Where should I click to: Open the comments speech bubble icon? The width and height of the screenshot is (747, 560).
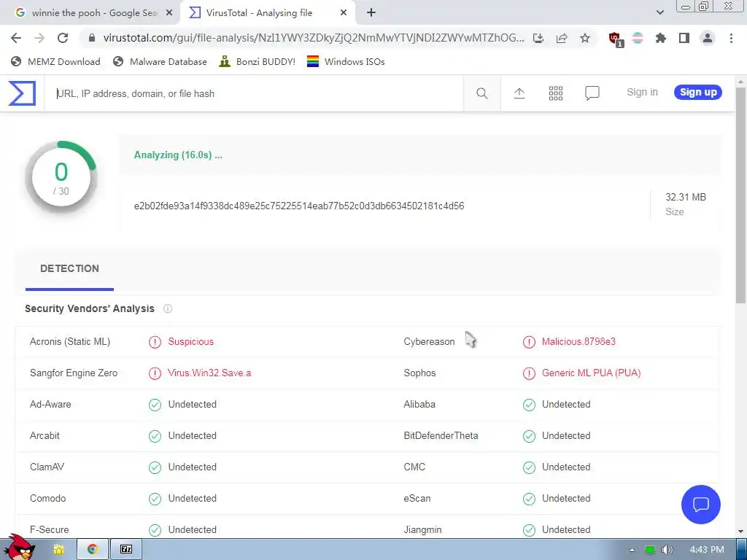click(x=592, y=93)
